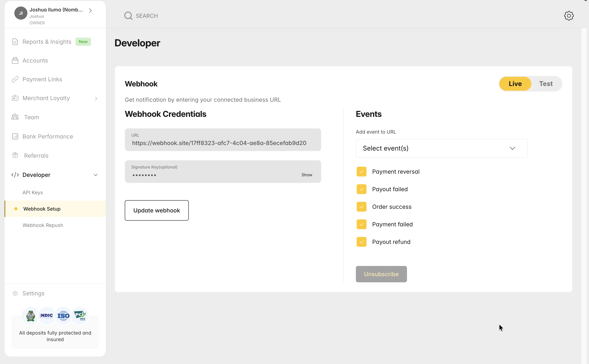Image resolution: width=589 pixels, height=364 pixels.
Task: Click the green New badge
Action: coord(83,42)
